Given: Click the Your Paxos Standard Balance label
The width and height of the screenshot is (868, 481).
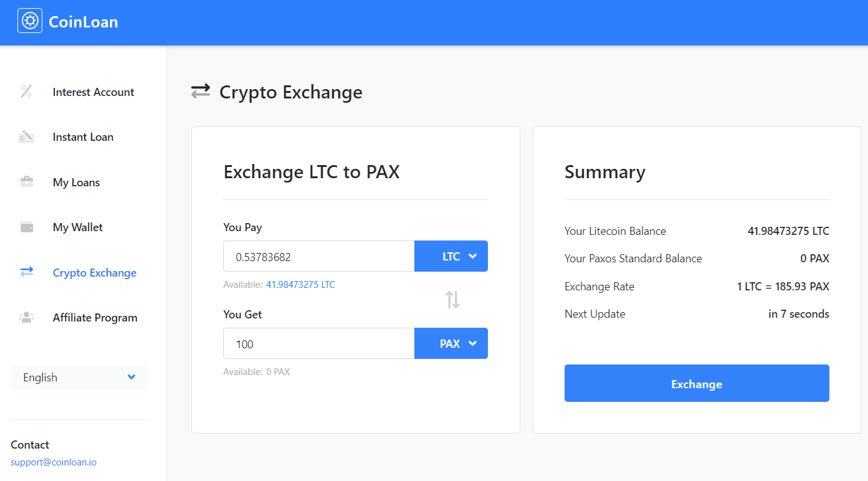Looking at the screenshot, I should pos(633,259).
